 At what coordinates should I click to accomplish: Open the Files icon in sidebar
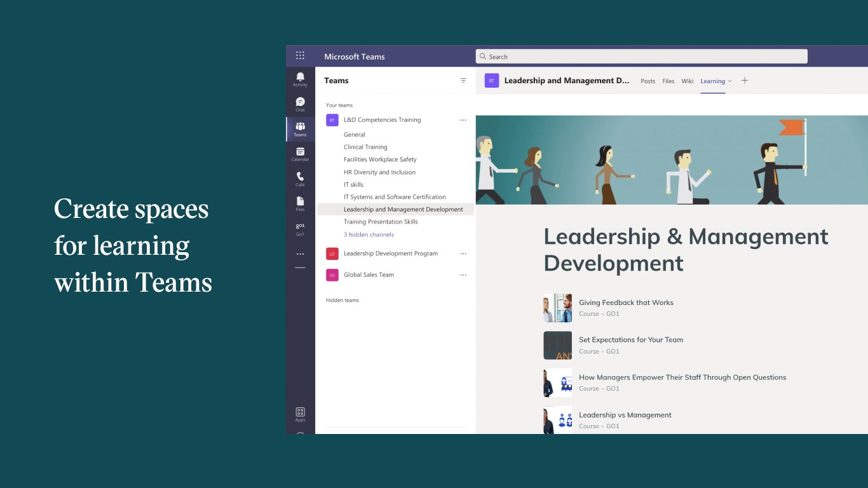click(x=300, y=204)
